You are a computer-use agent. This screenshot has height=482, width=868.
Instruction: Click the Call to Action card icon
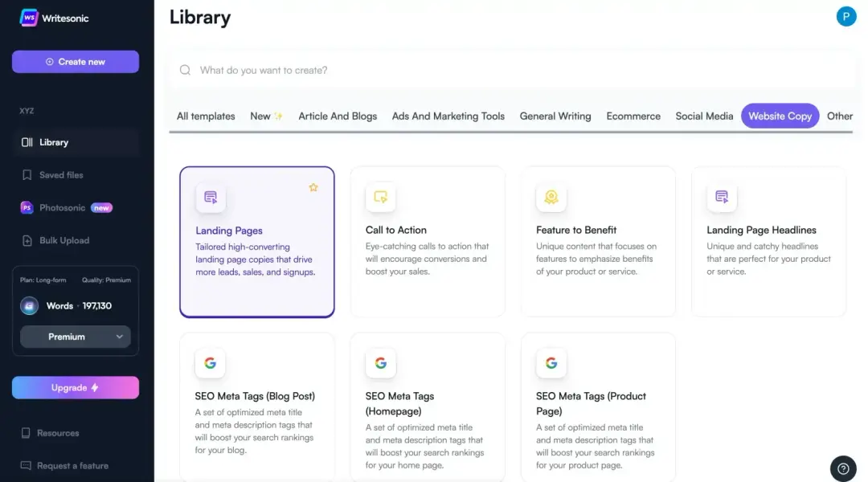point(380,197)
